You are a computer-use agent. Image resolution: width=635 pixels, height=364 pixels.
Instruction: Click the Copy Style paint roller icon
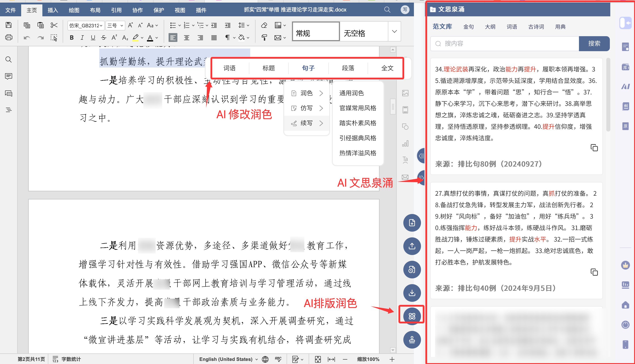click(264, 38)
